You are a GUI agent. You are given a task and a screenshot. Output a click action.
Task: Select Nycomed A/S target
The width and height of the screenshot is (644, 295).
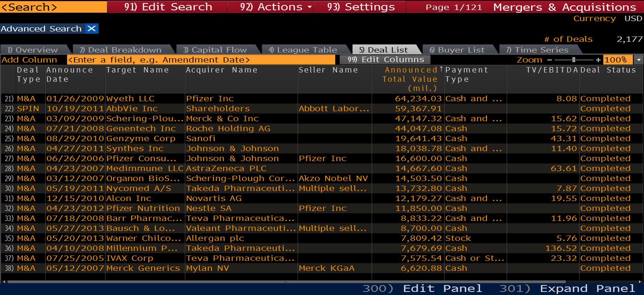(138, 188)
